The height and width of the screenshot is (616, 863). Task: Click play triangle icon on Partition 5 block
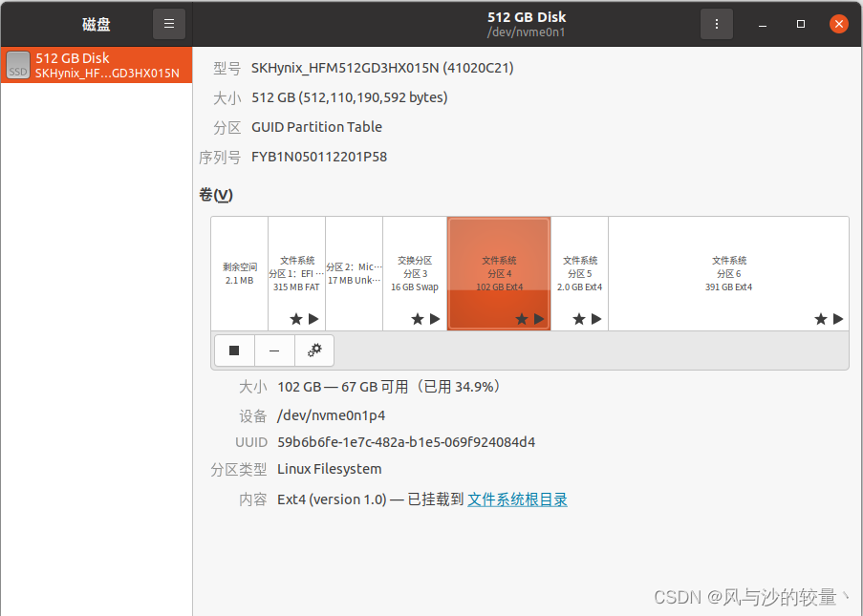tap(596, 319)
